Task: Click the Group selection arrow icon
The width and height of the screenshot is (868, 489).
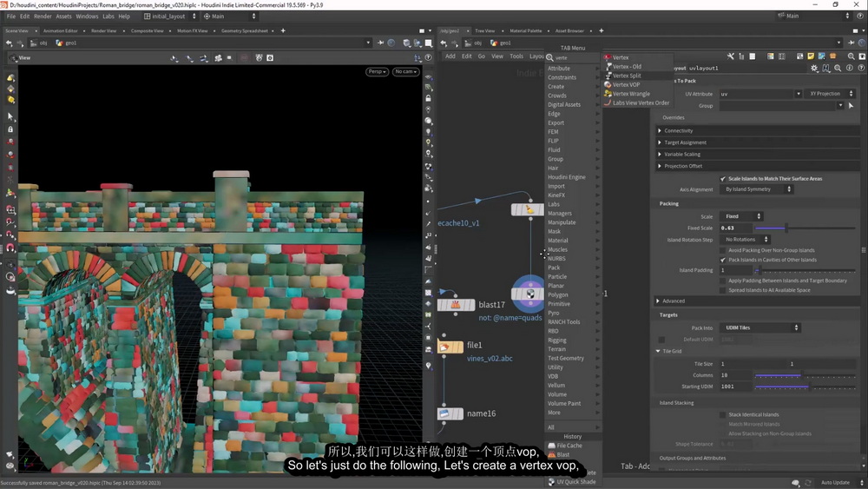Action: point(851,106)
